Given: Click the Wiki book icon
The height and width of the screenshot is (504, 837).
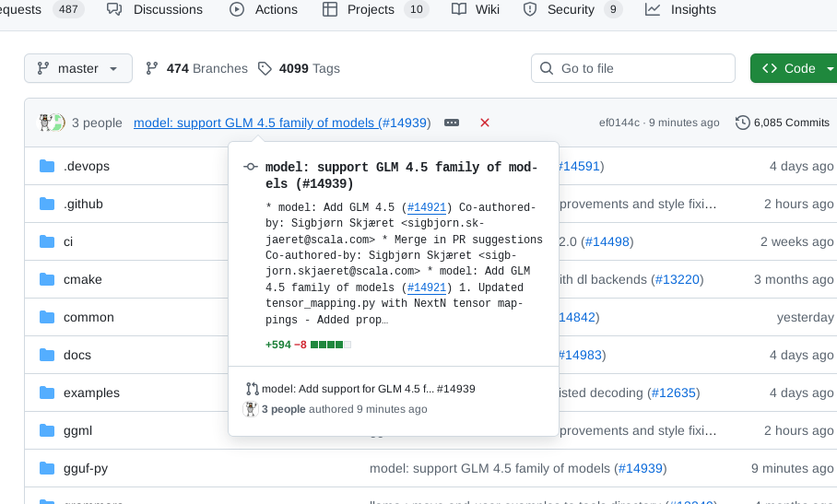Looking at the screenshot, I should pyautogui.click(x=458, y=9).
